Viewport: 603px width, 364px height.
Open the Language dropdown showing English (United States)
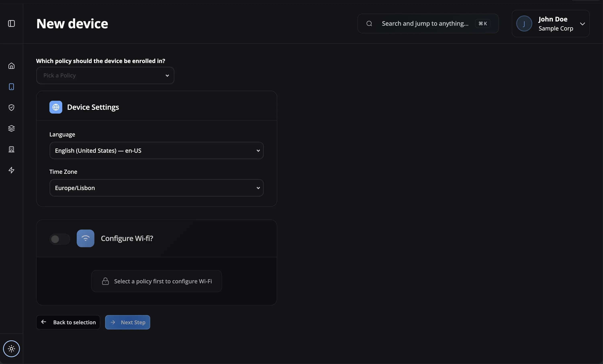coord(156,150)
